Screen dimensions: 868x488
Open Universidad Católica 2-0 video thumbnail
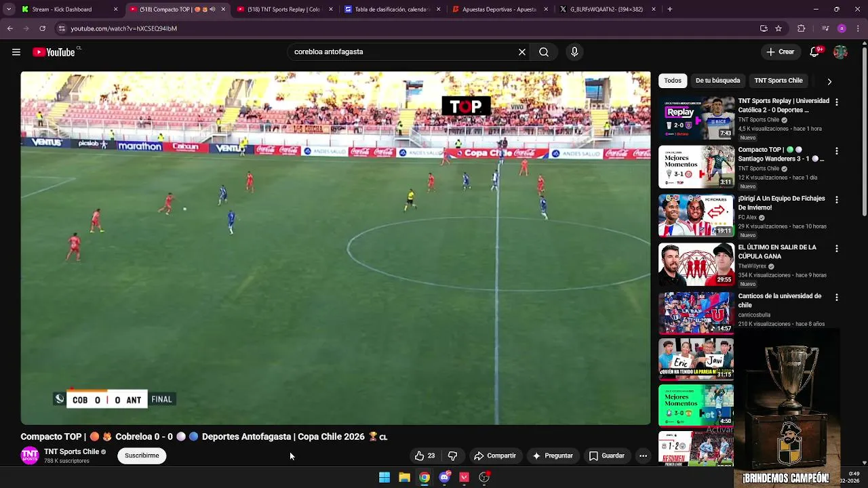tap(696, 118)
